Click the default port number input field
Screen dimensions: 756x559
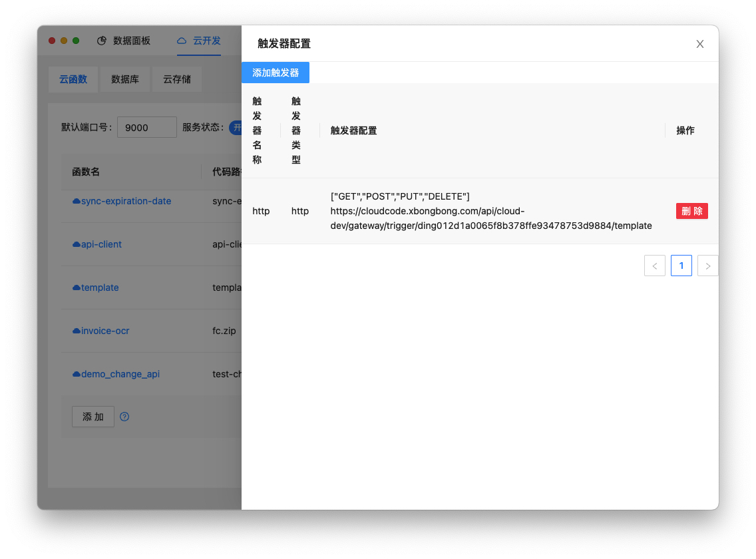click(x=146, y=127)
